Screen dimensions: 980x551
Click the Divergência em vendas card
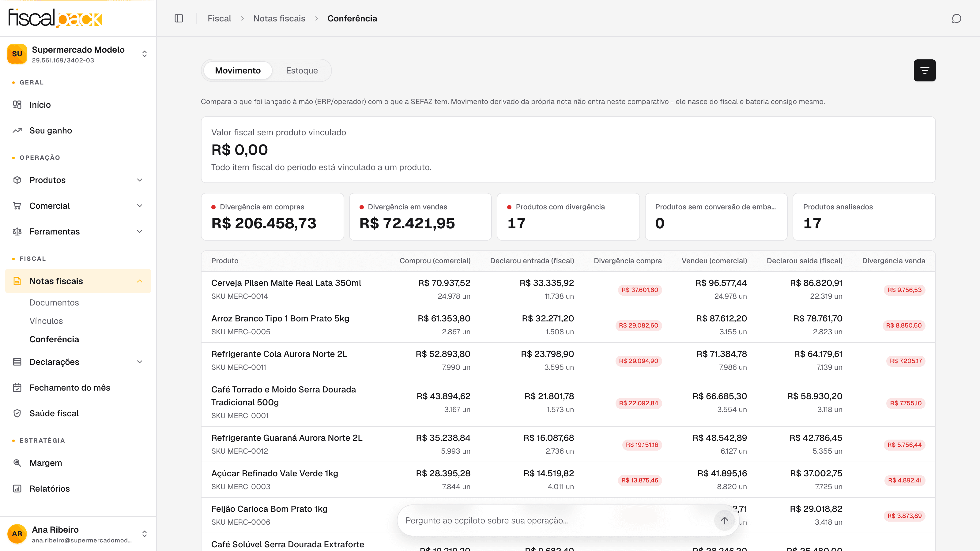click(x=420, y=217)
